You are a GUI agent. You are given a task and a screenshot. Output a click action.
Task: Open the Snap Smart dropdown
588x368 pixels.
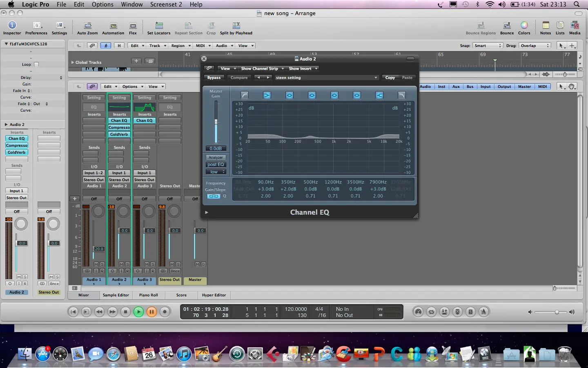pyautogui.click(x=488, y=46)
